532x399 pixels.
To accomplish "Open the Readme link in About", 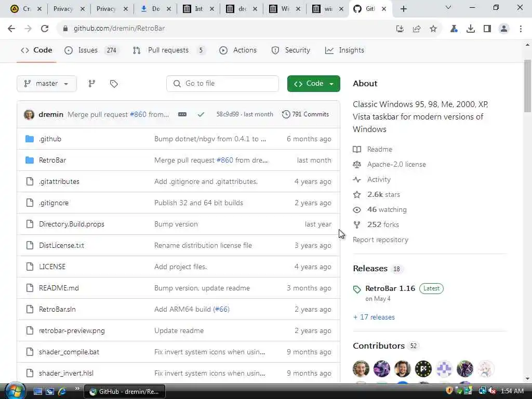I will click(x=380, y=149).
